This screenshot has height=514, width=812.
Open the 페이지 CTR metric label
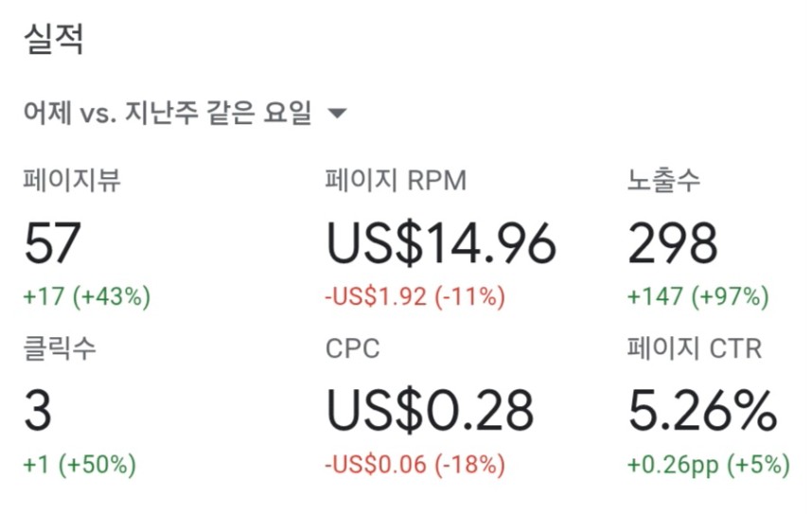coord(695,348)
